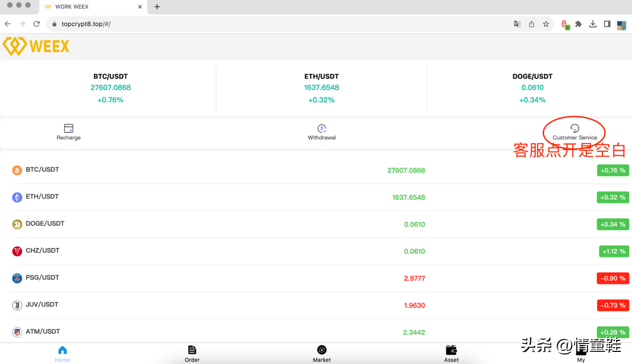Image resolution: width=632 pixels, height=364 pixels.
Task: Click the PSG price 2.9777
Action: click(x=414, y=278)
